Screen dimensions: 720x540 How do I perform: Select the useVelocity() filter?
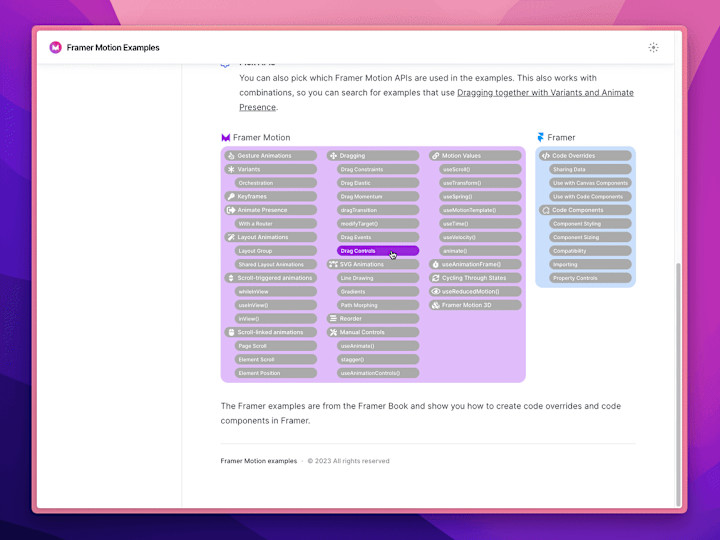click(x=480, y=237)
